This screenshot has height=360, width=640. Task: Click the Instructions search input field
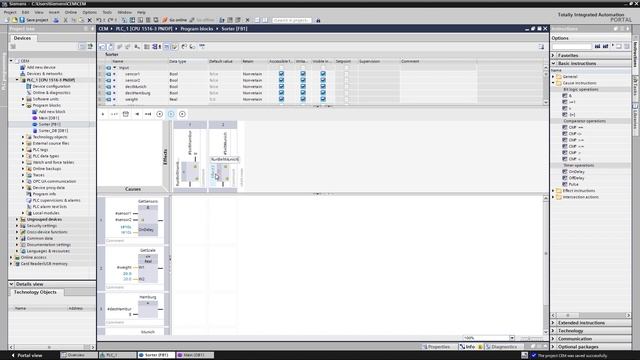pos(571,47)
